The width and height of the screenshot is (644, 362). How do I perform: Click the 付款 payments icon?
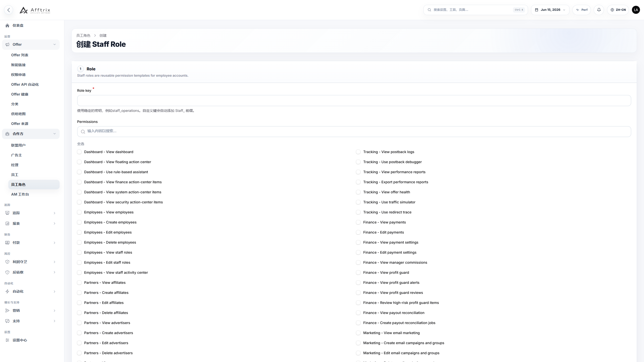click(x=7, y=243)
